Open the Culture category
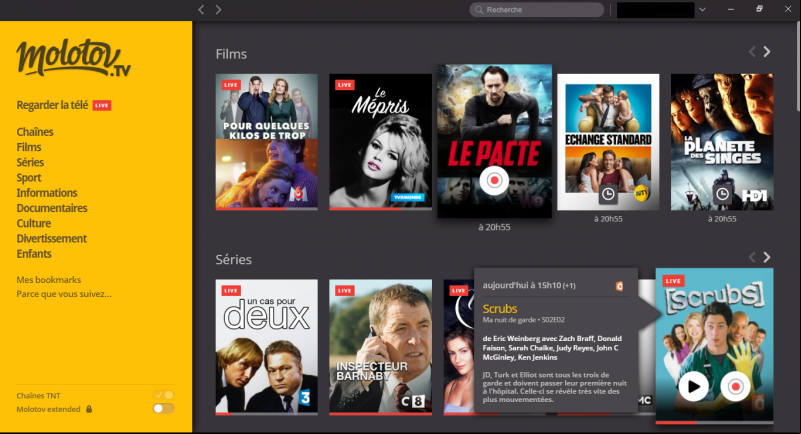The width and height of the screenshot is (801, 434). tap(34, 224)
